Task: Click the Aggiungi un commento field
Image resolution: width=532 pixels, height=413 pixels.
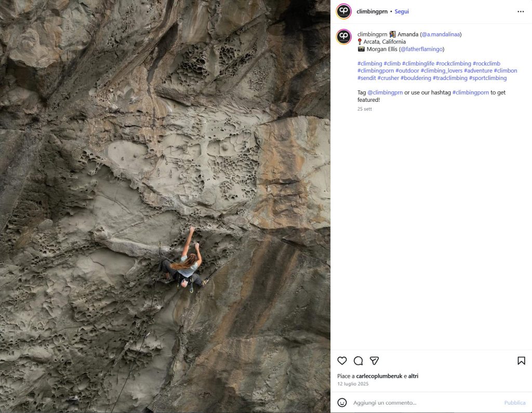Action: coord(426,403)
